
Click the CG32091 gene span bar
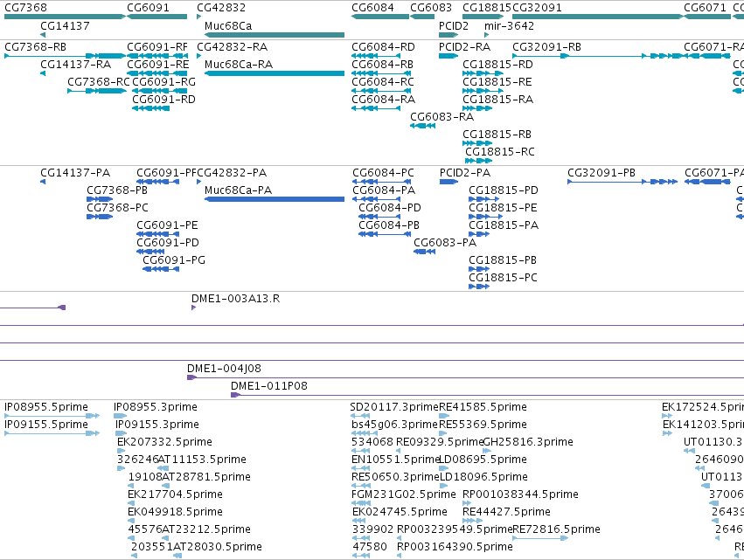(x=598, y=17)
